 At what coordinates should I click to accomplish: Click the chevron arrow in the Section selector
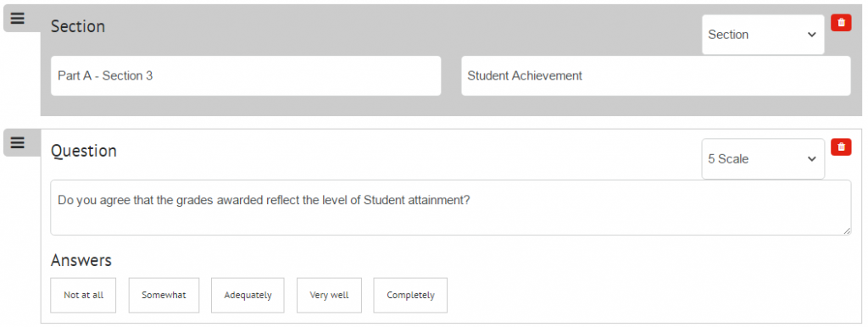[x=811, y=35]
